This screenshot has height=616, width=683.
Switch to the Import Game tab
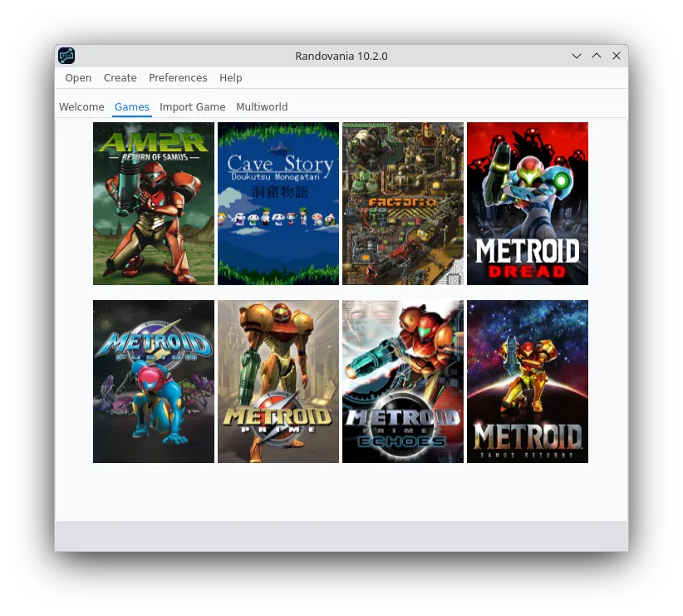[x=193, y=106]
